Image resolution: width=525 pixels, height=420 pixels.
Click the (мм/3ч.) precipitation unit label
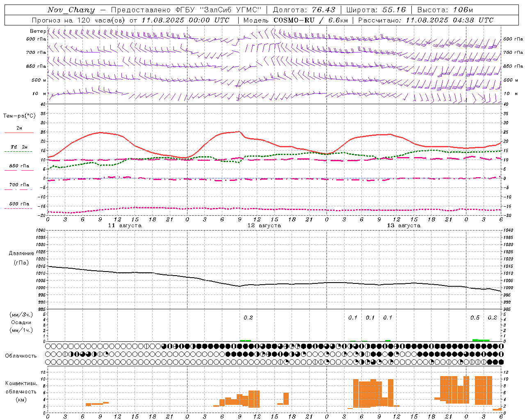[x=21, y=315]
